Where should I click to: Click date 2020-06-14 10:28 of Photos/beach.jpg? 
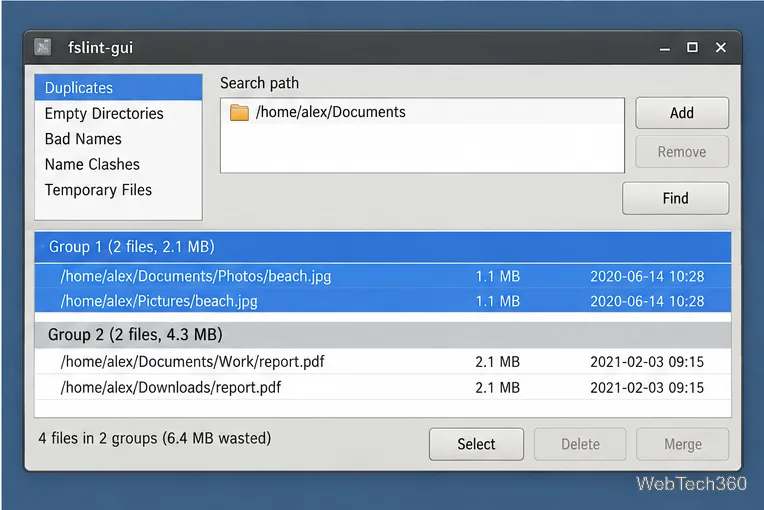click(x=647, y=277)
